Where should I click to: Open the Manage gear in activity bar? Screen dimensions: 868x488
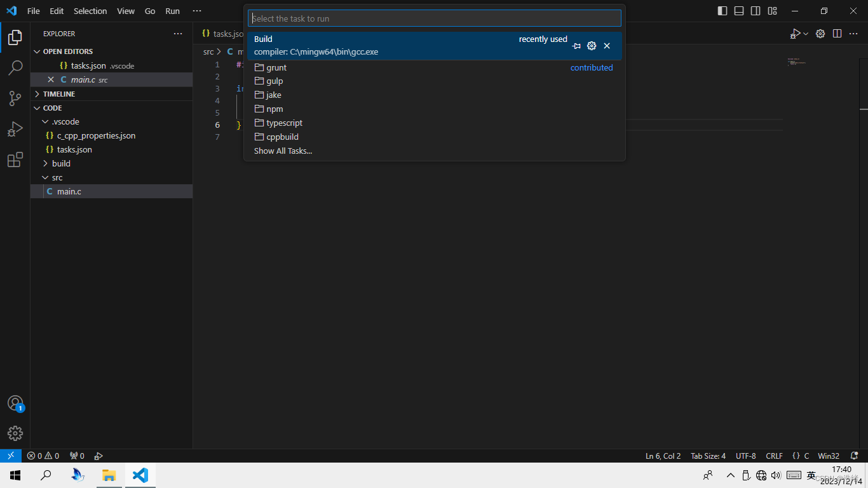tap(15, 433)
